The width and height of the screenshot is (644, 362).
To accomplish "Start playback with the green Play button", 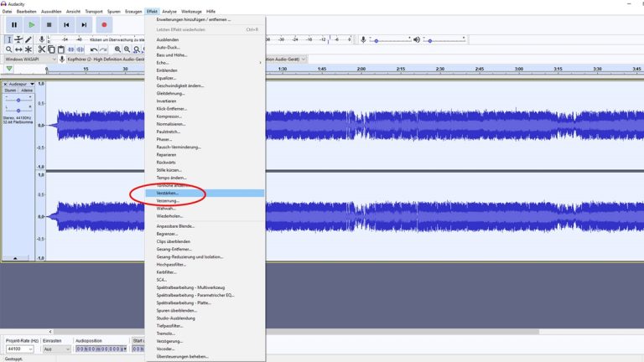I will click(32, 25).
